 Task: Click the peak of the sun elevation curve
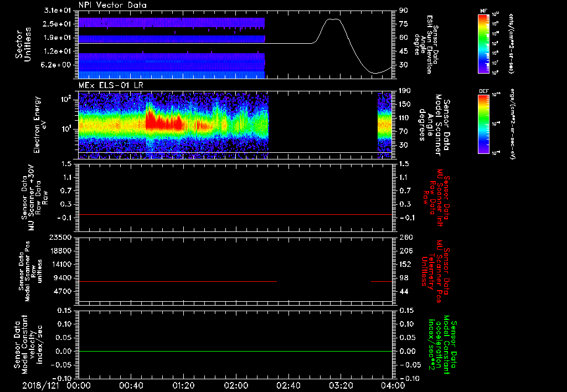point(333,19)
